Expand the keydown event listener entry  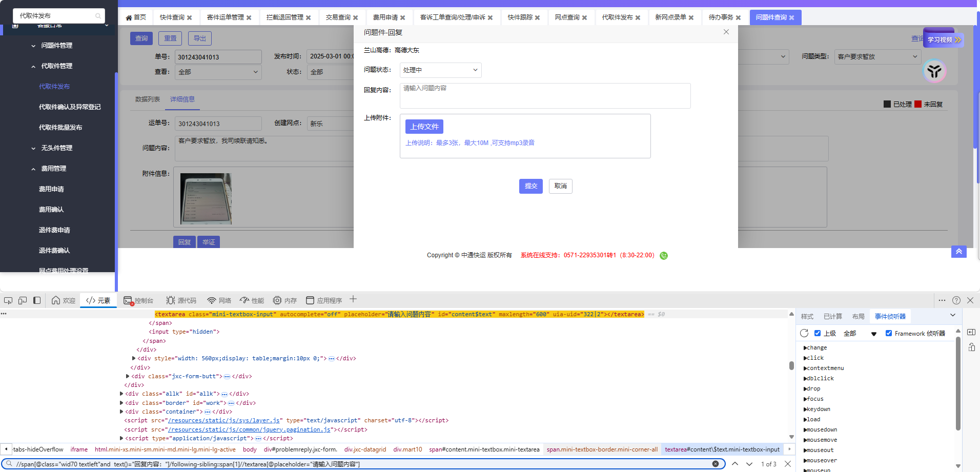pos(818,409)
